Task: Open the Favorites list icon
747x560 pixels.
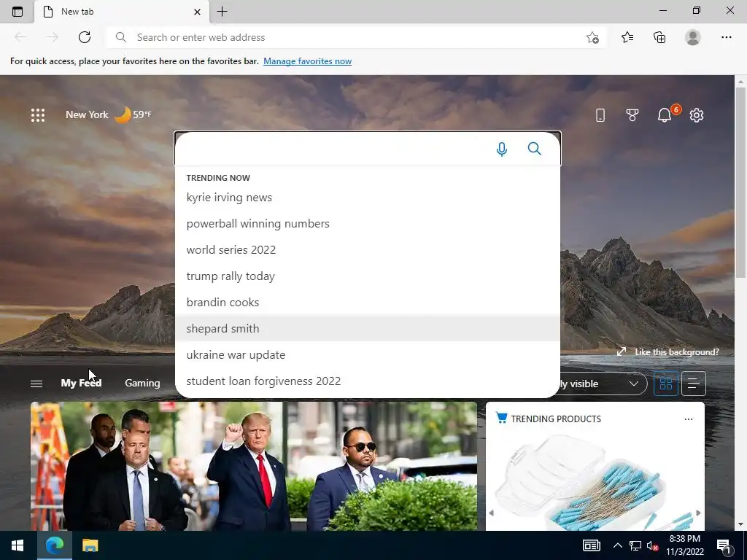Action: [627, 37]
